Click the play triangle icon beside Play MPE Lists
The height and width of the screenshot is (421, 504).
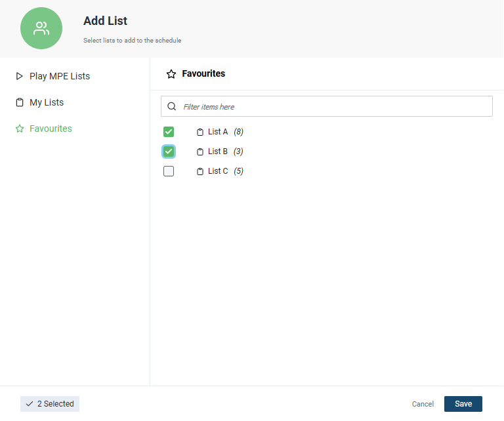tap(19, 76)
